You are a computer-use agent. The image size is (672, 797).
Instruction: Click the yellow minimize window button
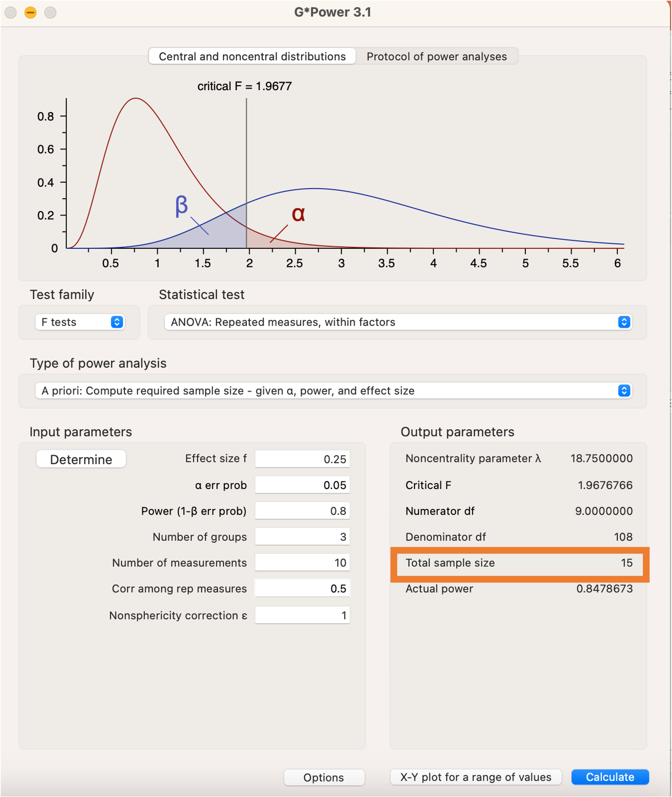coord(31,13)
